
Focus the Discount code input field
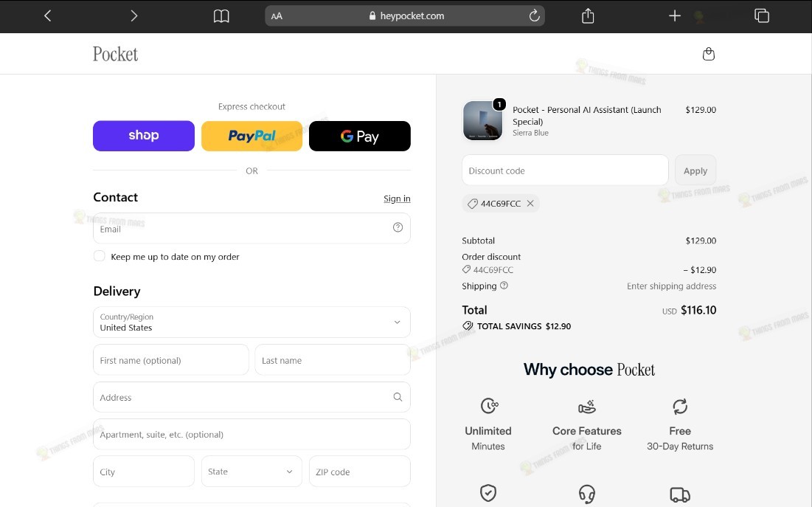tap(565, 170)
